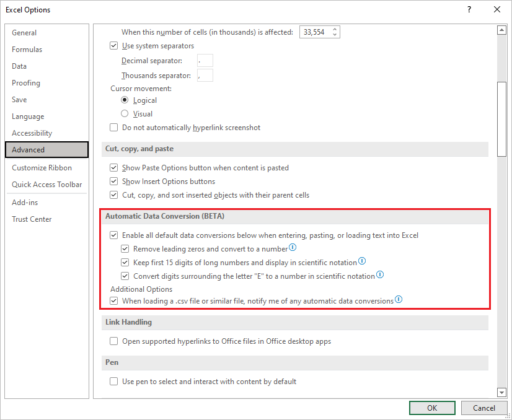The width and height of the screenshot is (512, 420).
Task: Disable Use system separators
Action: [x=113, y=45]
